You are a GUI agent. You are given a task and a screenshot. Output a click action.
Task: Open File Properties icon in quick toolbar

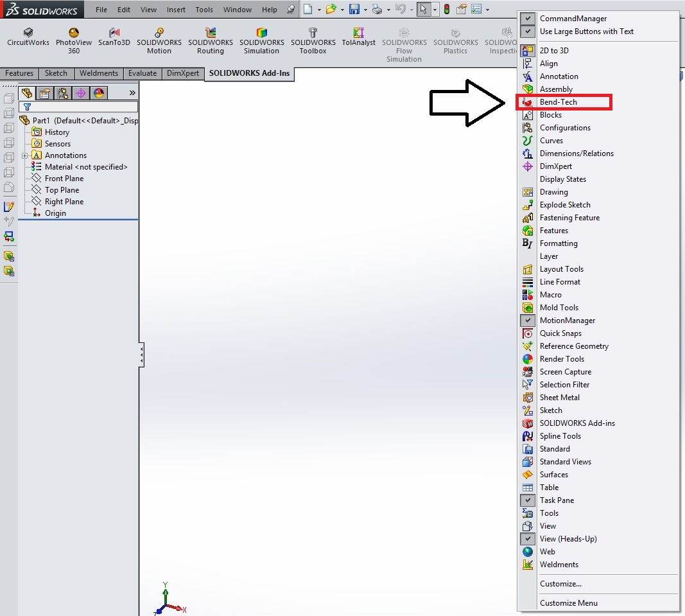coord(462,9)
